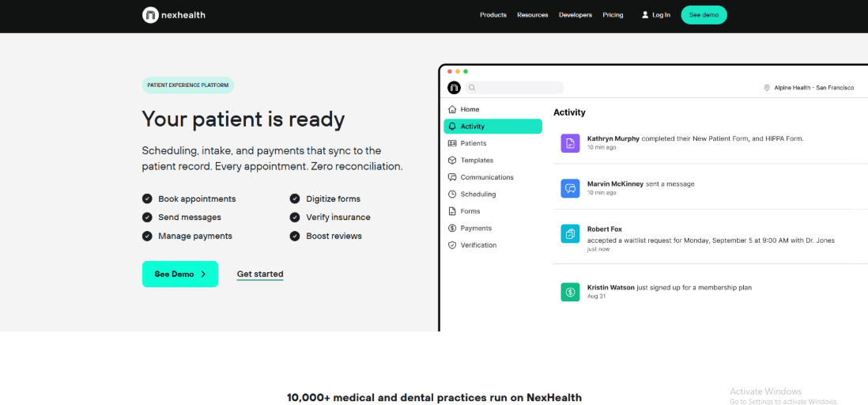Click the checkmark beside Book appointments
The image size is (868, 405).
tap(147, 199)
